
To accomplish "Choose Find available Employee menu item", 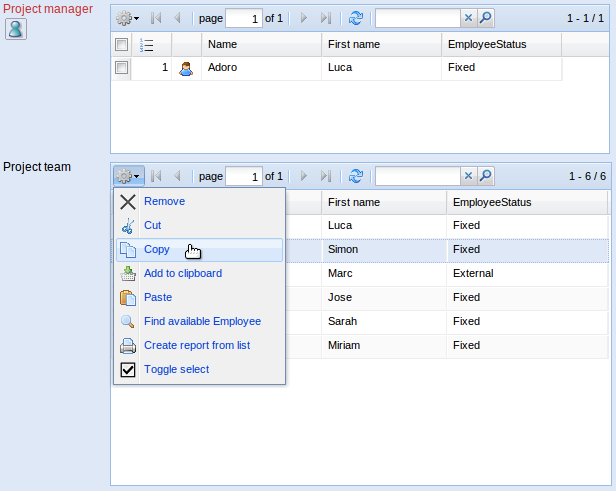I will pyautogui.click(x=202, y=321).
